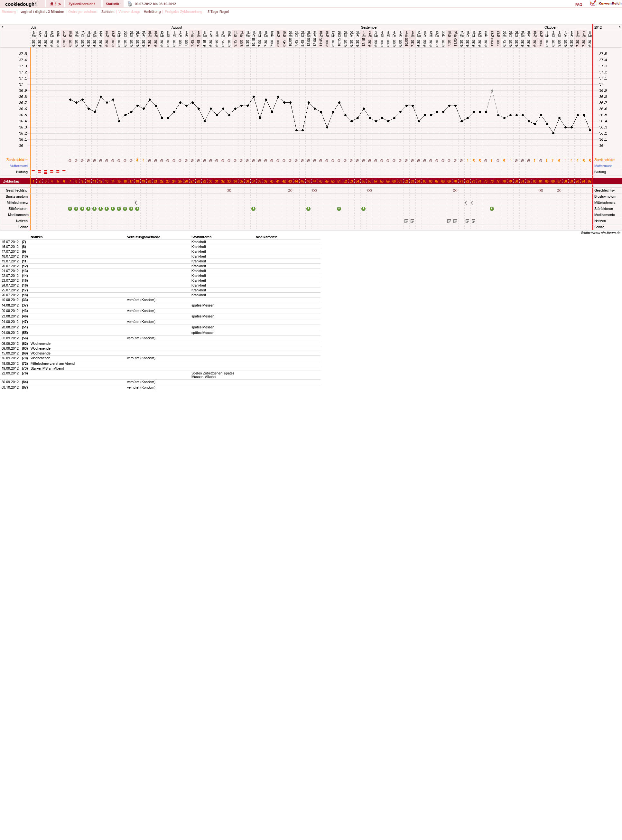Image resolution: width=622 pixels, height=840 pixels.
Task: Click the right-side Zervixschleim label
Action: (x=605, y=160)
